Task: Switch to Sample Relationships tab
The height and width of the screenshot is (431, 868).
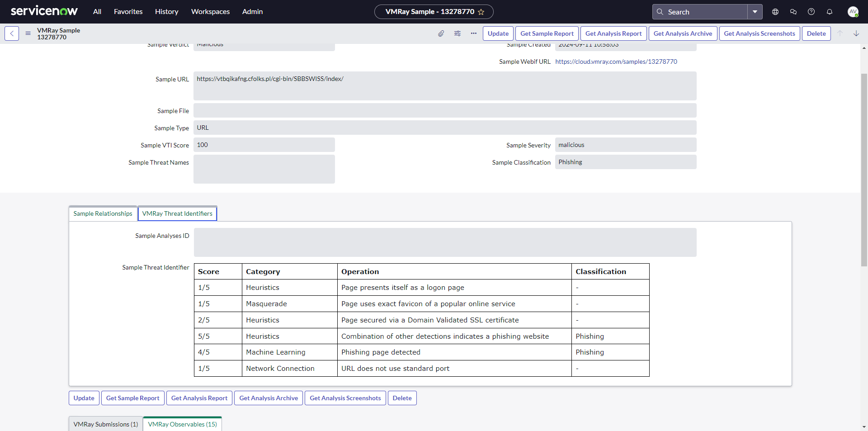Action: point(103,213)
